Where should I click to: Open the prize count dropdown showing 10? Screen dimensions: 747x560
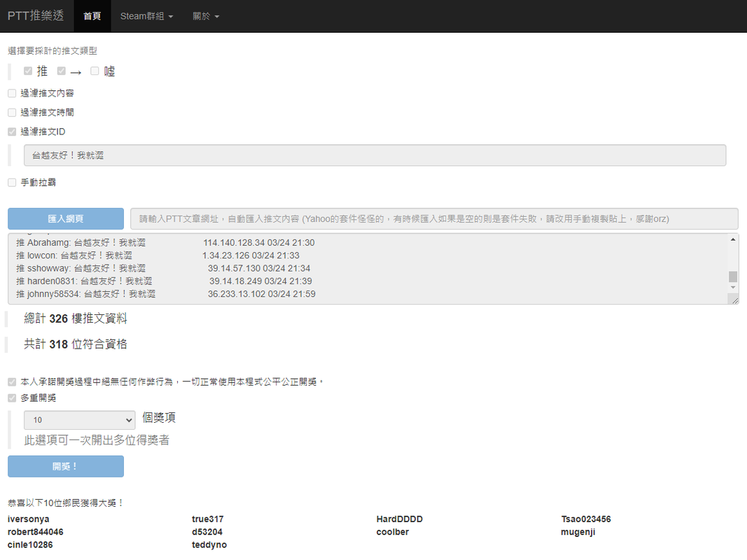coord(80,420)
